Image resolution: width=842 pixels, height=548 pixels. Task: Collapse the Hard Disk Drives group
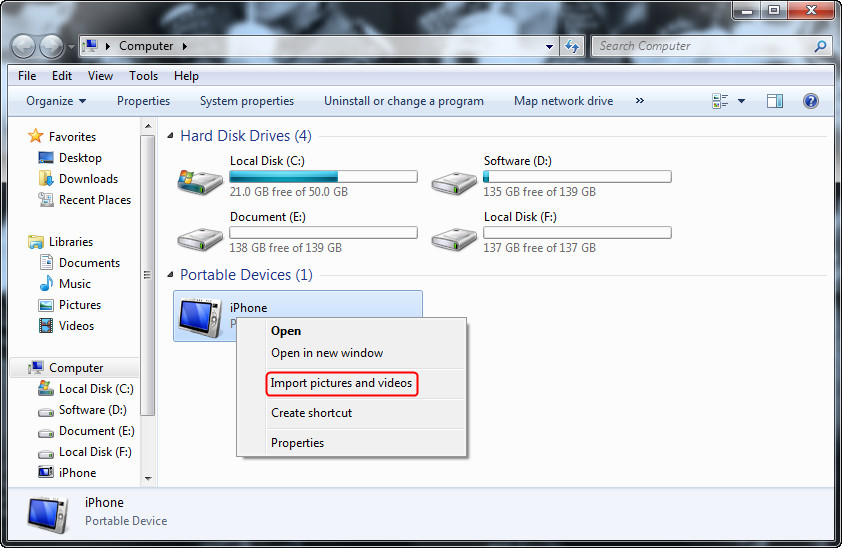pos(170,136)
